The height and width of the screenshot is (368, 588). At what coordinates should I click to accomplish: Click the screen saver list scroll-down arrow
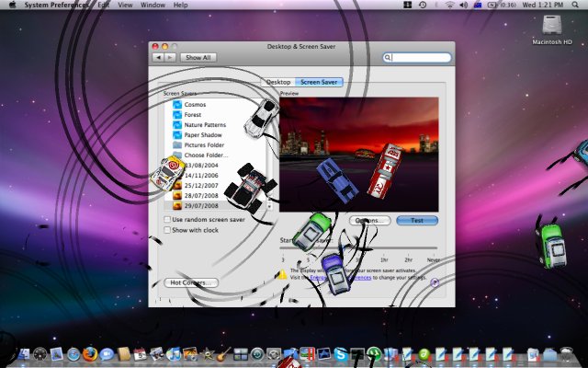(x=269, y=206)
